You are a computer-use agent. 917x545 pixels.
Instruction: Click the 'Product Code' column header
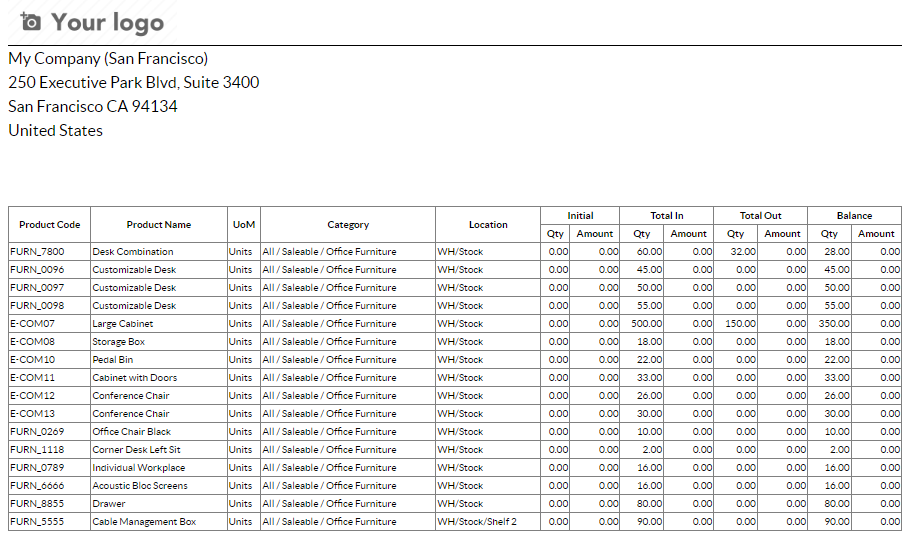tap(50, 225)
